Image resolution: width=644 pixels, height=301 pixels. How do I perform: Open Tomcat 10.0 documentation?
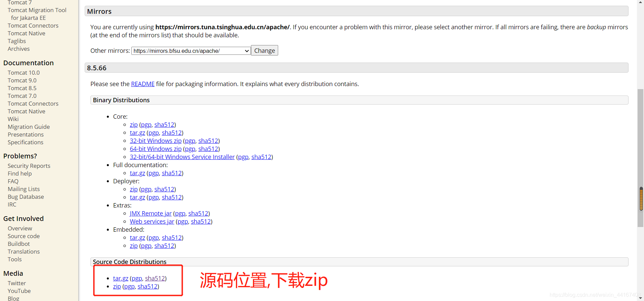pos(24,73)
